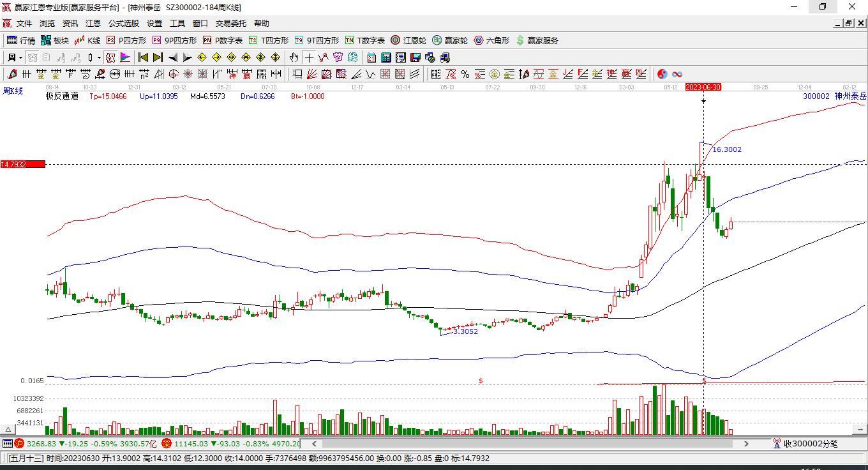Click the 极反通道 indicator name
Viewport: 868px width, 470px height.
(x=62, y=96)
